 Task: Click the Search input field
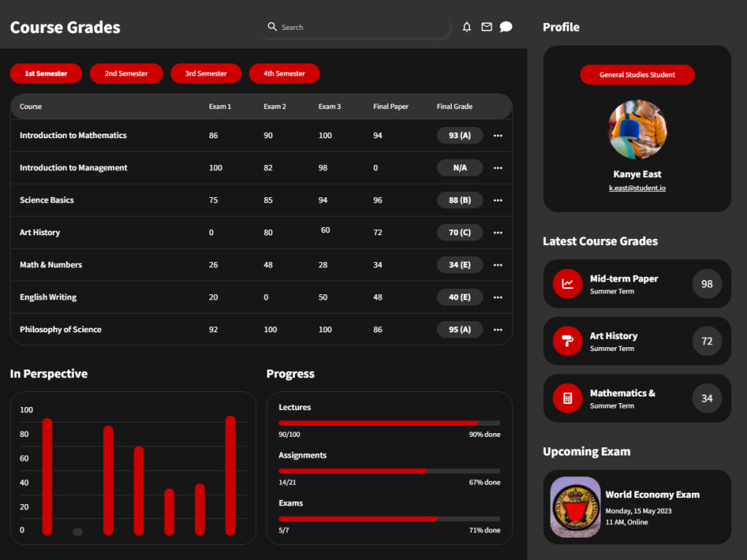(x=356, y=27)
